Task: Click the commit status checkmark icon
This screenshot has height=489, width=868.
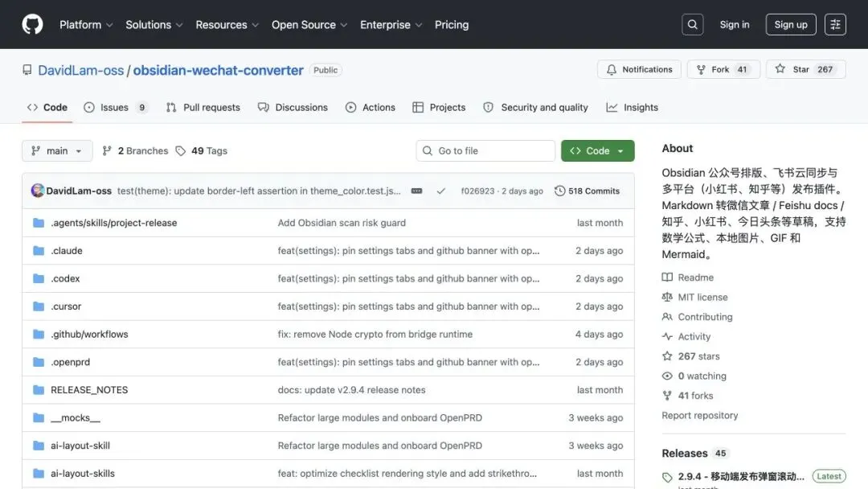Action: 440,191
